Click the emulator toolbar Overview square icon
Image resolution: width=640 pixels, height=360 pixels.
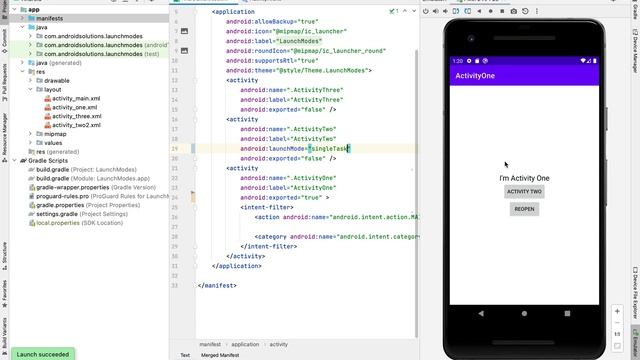pyautogui.click(x=502, y=11)
